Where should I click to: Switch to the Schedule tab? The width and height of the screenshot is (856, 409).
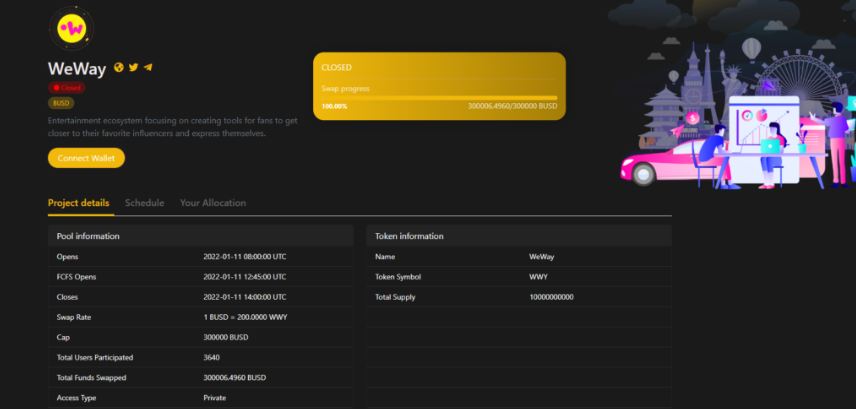click(x=144, y=203)
